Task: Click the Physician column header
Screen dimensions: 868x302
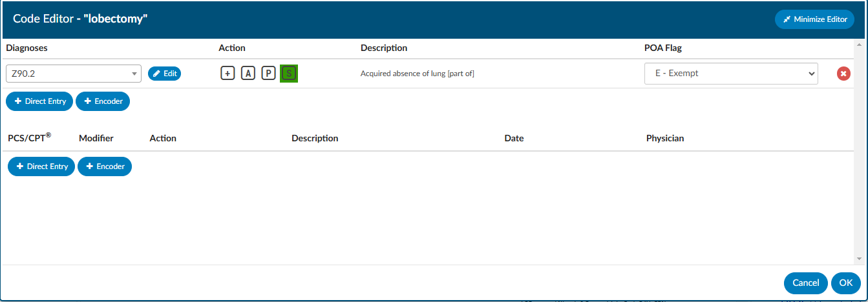Action: coord(665,138)
